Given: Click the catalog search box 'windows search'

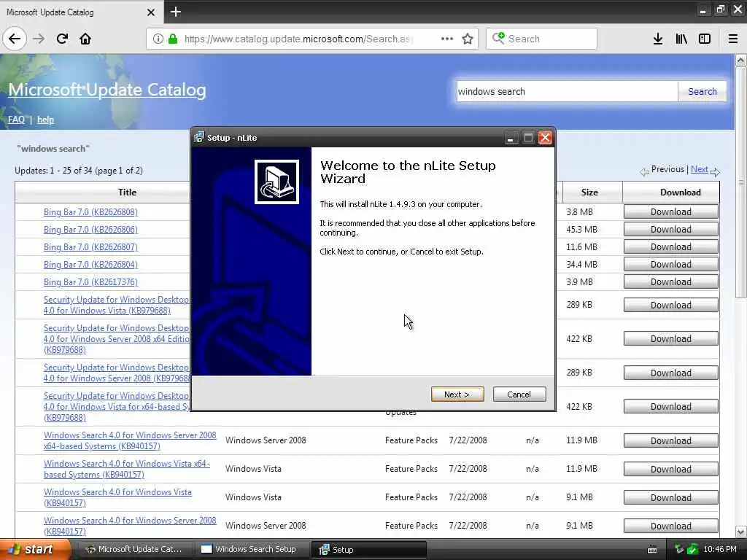Looking at the screenshot, I should [x=567, y=91].
